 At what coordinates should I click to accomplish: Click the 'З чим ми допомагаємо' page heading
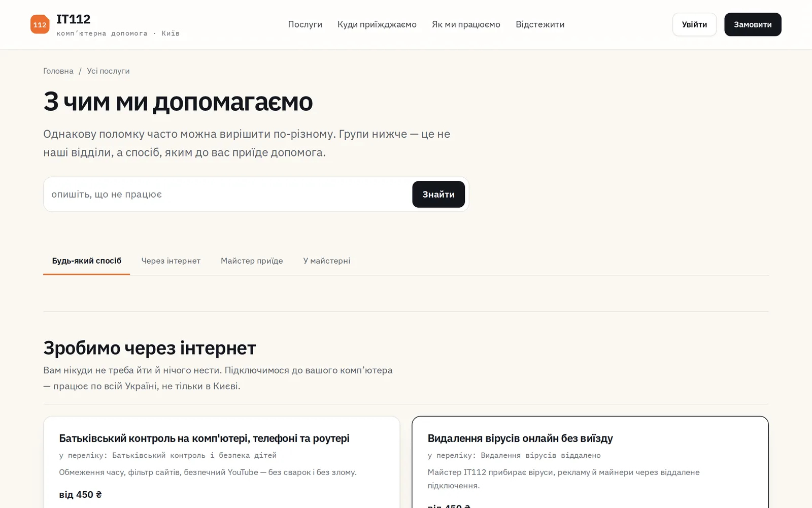pyautogui.click(x=178, y=102)
